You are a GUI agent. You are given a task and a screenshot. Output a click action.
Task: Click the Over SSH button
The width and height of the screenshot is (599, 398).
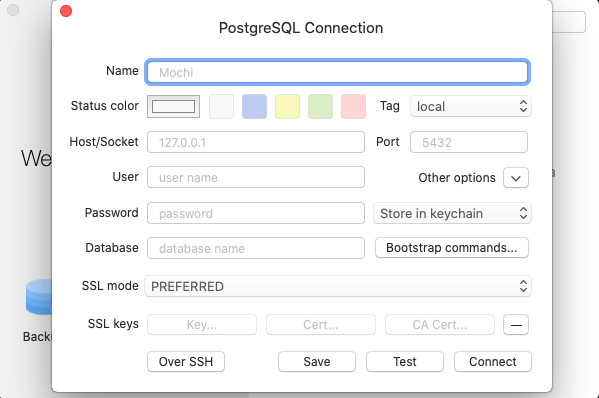(186, 361)
